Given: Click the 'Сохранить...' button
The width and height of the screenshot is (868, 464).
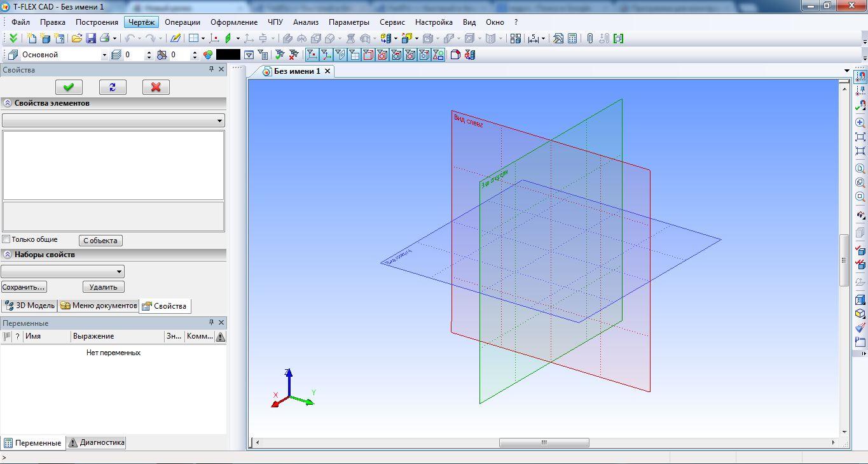Looking at the screenshot, I should click(x=24, y=287).
